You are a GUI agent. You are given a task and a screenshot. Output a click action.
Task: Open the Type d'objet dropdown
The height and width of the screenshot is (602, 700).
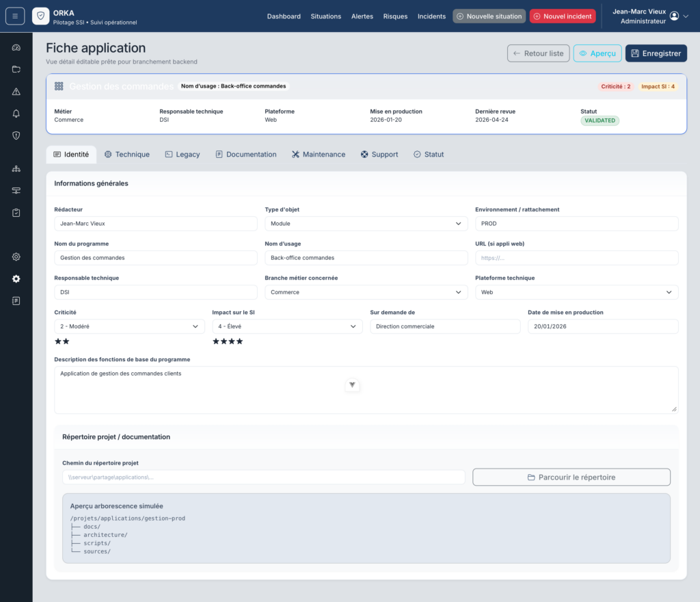366,223
